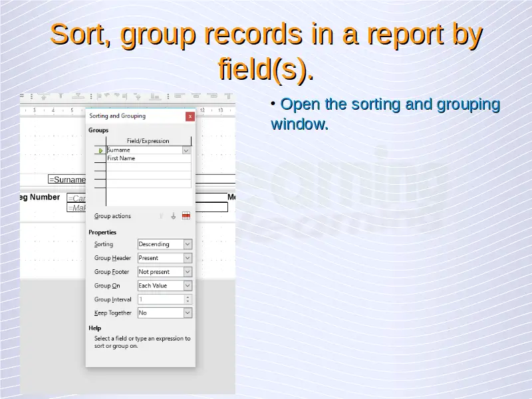Image resolution: width=532 pixels, height=399 pixels.
Task: Click the Sorting and Grouping title bar text
Action: point(118,116)
